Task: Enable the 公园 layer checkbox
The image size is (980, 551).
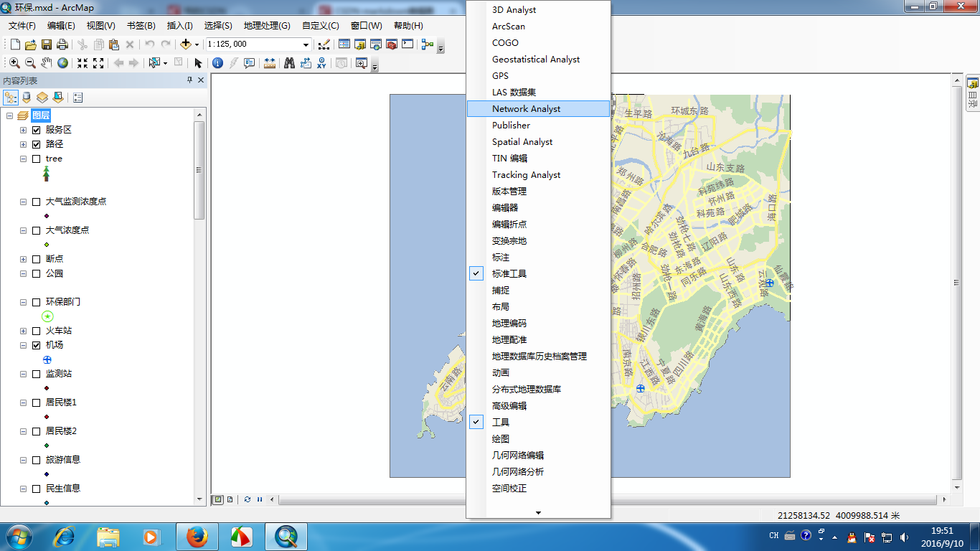Action: click(x=36, y=273)
